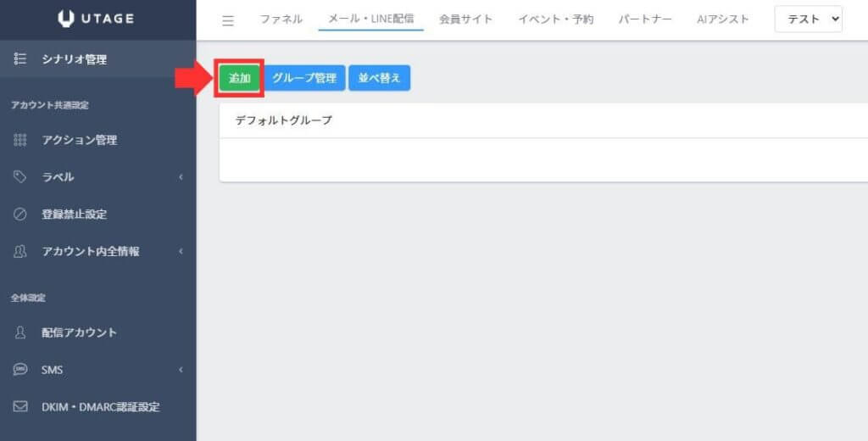Image resolution: width=868 pixels, height=441 pixels.
Task: Click the アカウント内全情報 people icon
Action: tap(20, 252)
